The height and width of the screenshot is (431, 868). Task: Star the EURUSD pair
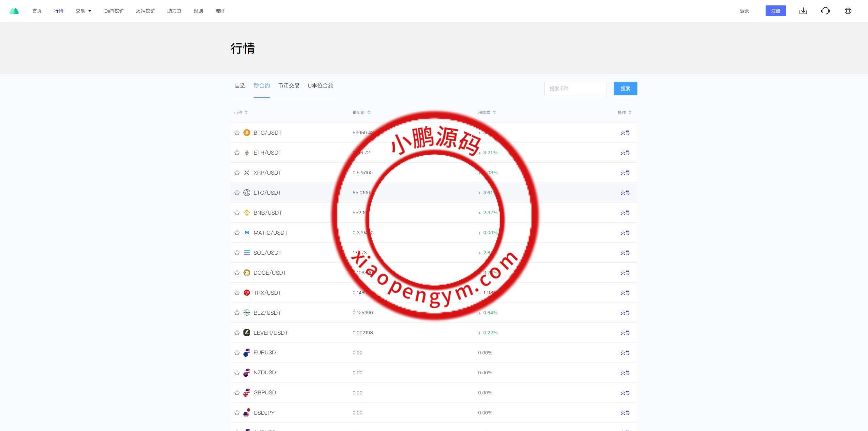point(237,353)
